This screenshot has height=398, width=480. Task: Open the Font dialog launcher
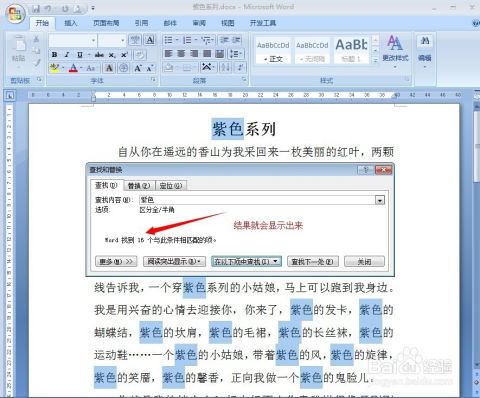[x=153, y=79]
